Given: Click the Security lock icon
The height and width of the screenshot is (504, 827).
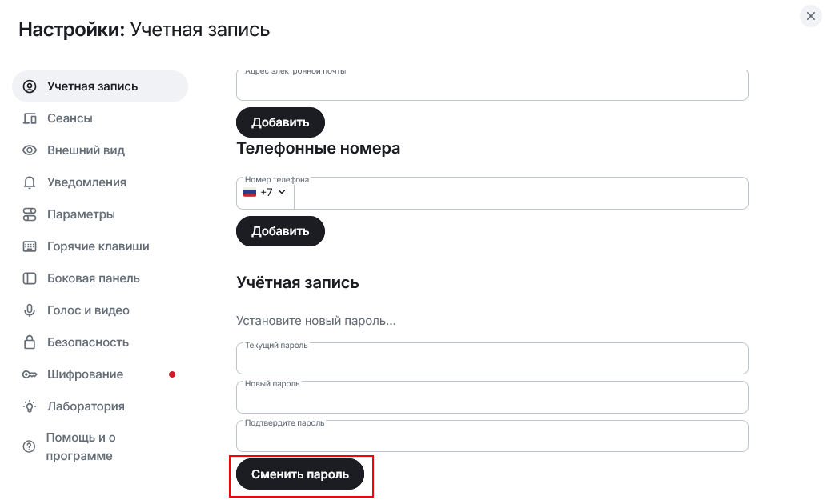Looking at the screenshot, I should click(30, 342).
